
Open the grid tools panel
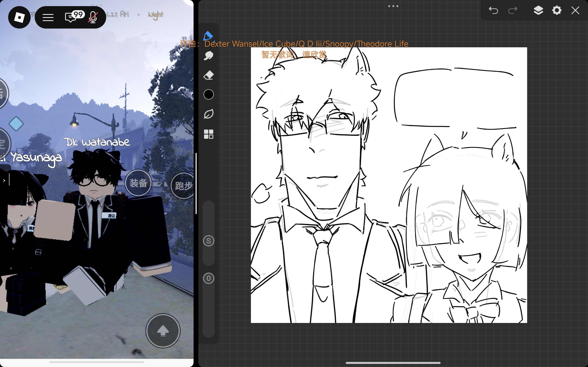208,134
